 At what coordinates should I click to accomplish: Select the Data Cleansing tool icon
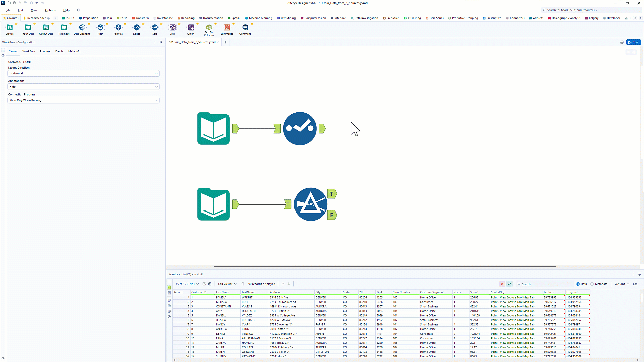[x=82, y=28]
